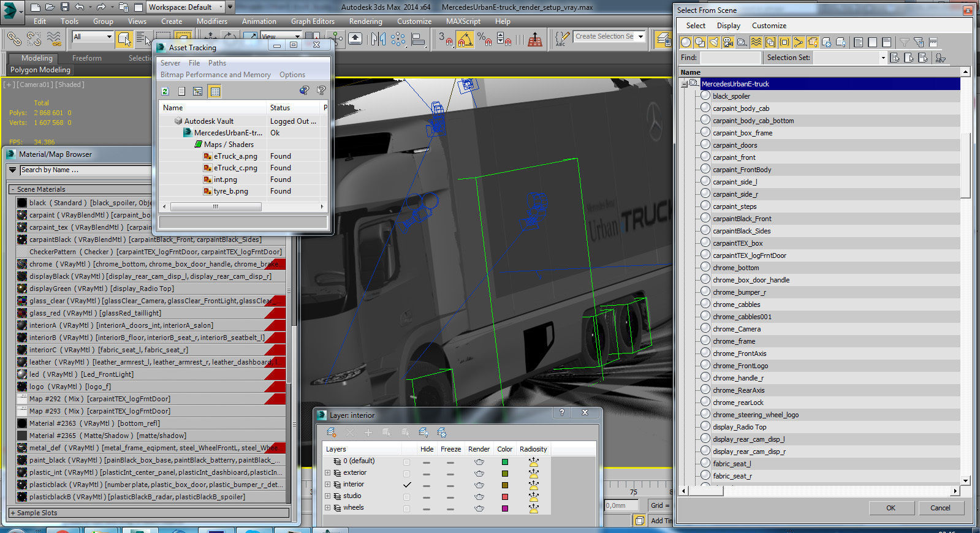Toggle Display Cameras filter in Select From Scene
980x533 pixels.
728,42
